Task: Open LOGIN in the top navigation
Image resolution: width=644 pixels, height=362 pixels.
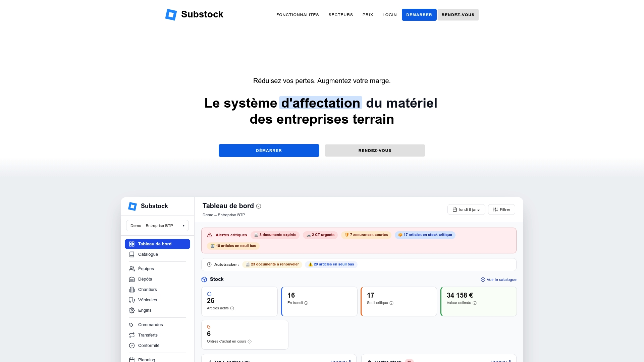Action: [x=389, y=15]
